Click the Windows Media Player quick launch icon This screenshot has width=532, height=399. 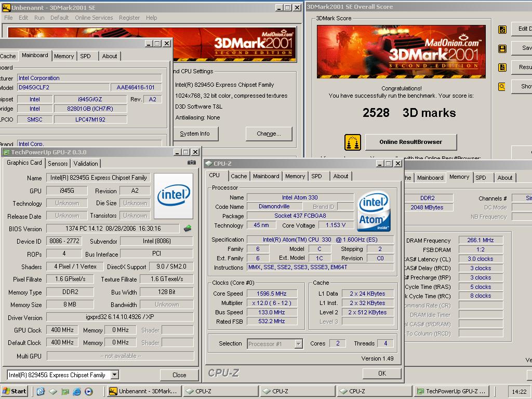(x=88, y=392)
